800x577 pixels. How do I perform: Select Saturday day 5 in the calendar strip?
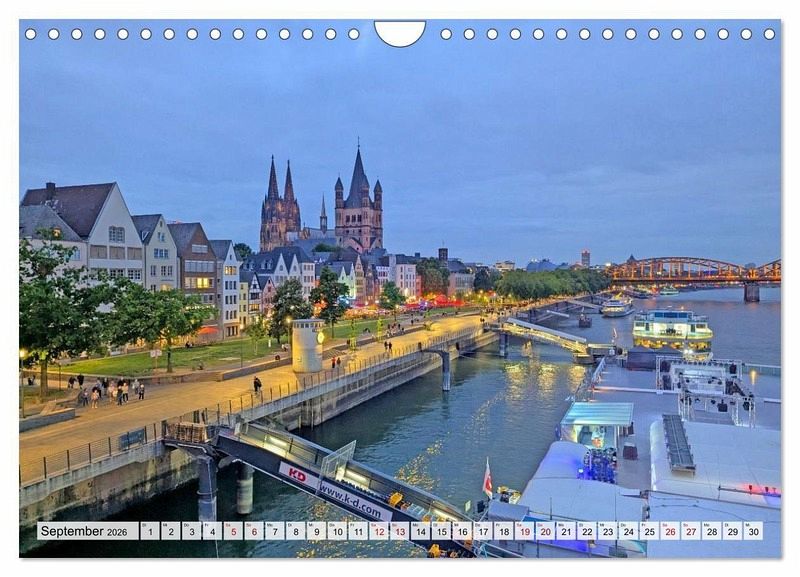pos(233,531)
